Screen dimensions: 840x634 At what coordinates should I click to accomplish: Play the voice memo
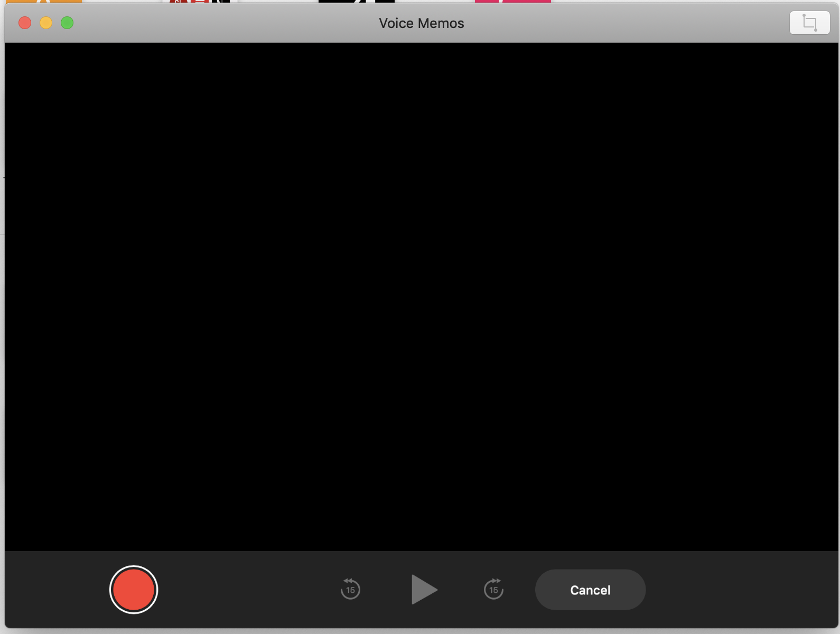[424, 590]
